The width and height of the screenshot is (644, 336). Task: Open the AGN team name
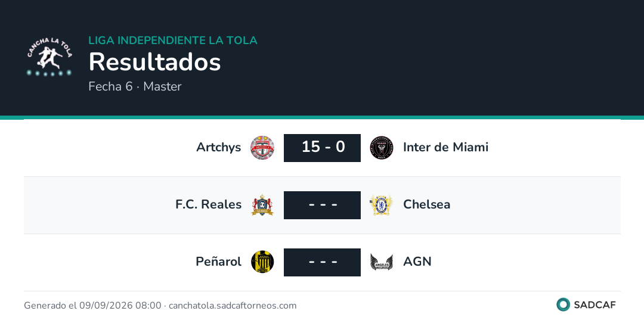pyautogui.click(x=417, y=262)
